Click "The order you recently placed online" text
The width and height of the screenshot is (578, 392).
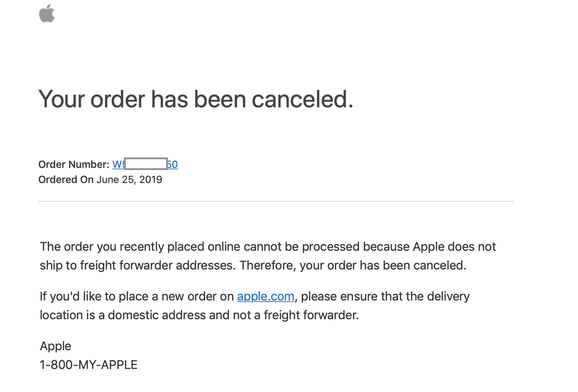(x=140, y=247)
